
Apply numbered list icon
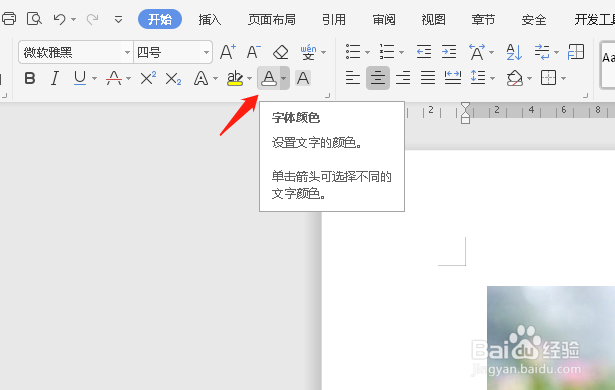point(387,52)
